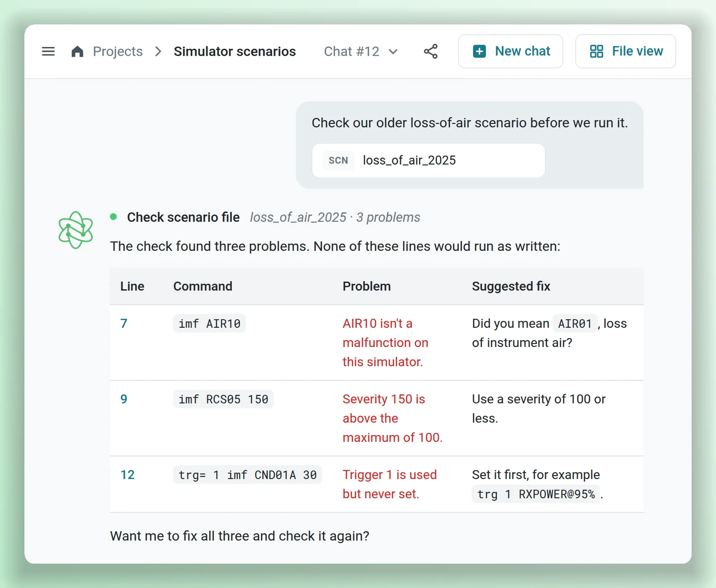The image size is (716, 588).
Task: Click the Command column header
Action: tap(203, 286)
